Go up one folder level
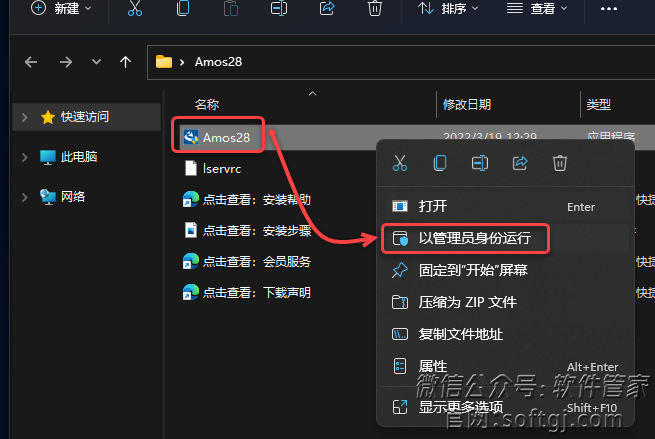The height and width of the screenshot is (439, 655). coord(125,62)
